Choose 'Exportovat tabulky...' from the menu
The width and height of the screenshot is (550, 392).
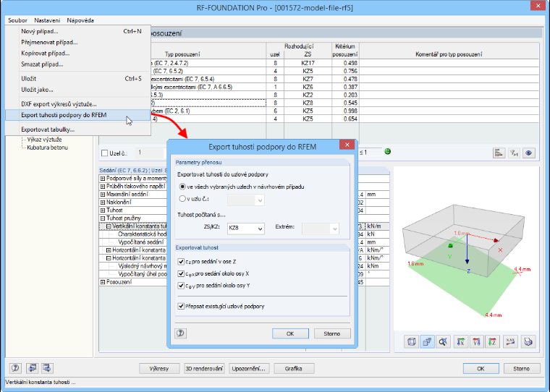pyautogui.click(x=78, y=129)
